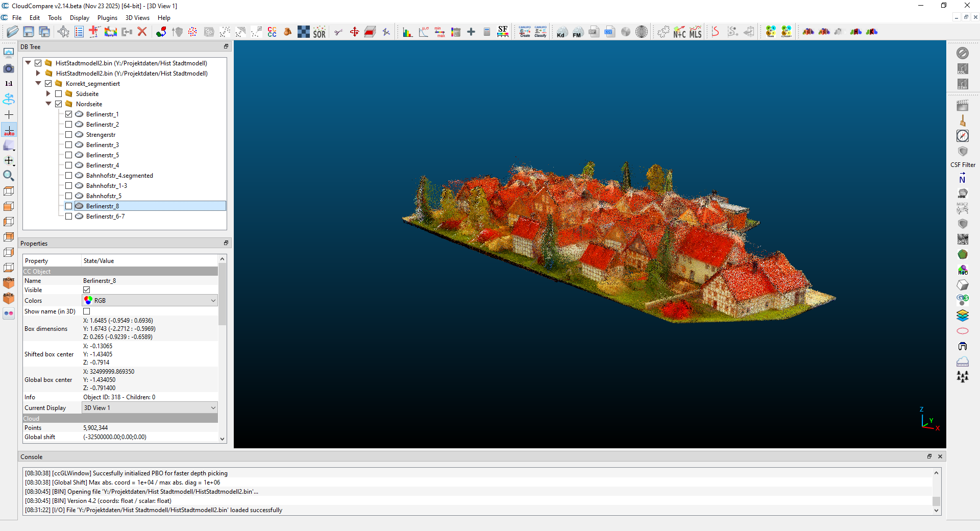The image size is (980, 531).
Task: Select the Strengerstr cloud entry
Action: (101, 135)
